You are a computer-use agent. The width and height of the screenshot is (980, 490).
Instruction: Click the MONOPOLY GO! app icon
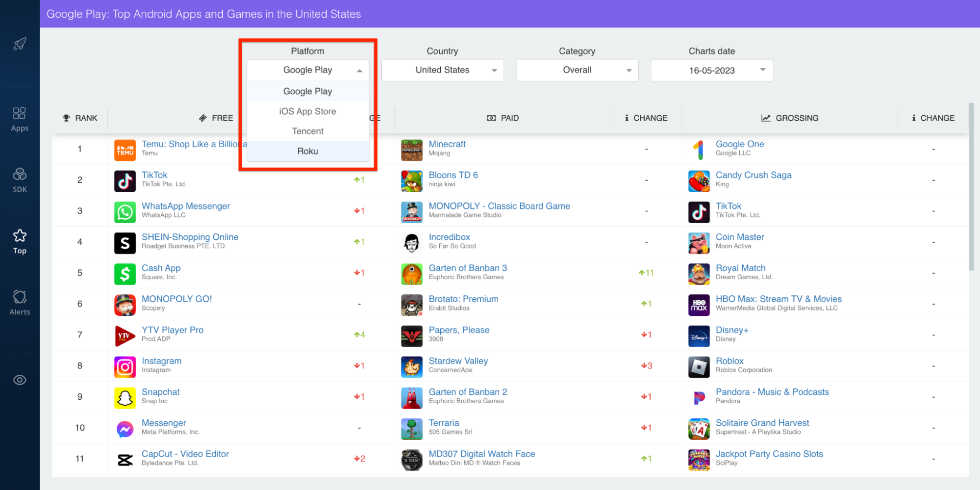[125, 305]
